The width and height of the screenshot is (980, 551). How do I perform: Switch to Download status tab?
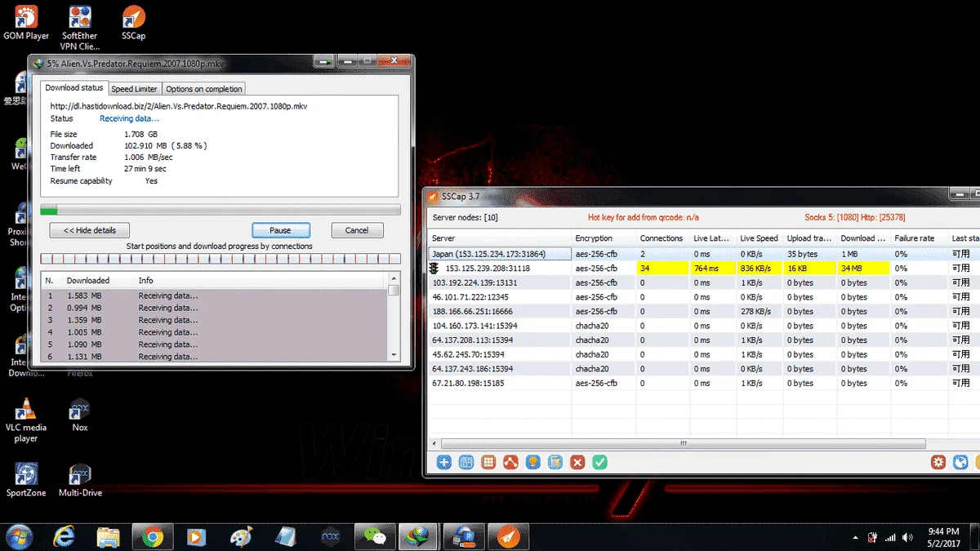[x=74, y=88]
